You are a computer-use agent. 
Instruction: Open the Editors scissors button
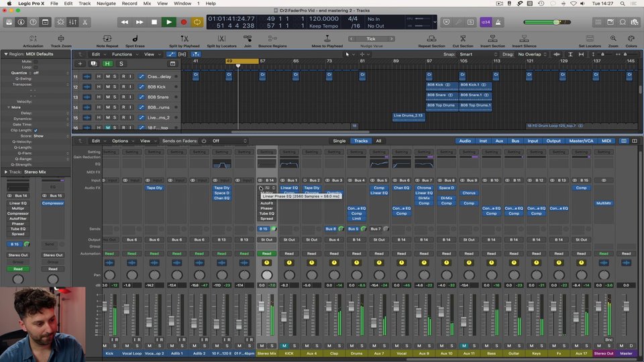[85, 22]
